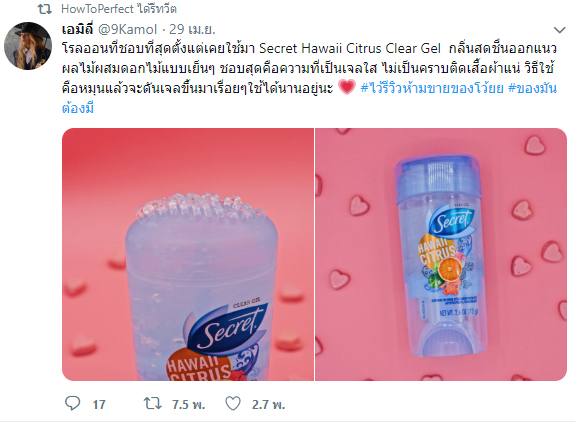The width and height of the screenshot is (575, 424).
Task: Click the reply speech bubble icon
Action: 73,403
